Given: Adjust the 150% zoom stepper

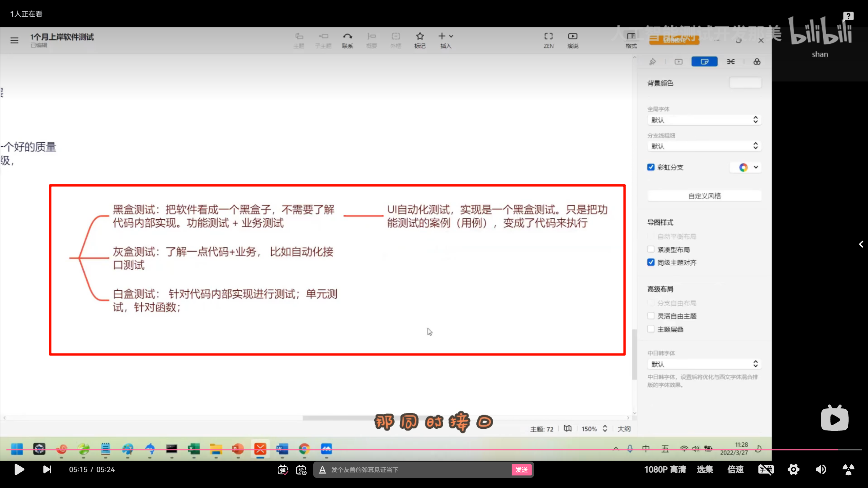Looking at the screenshot, I should coord(605,429).
